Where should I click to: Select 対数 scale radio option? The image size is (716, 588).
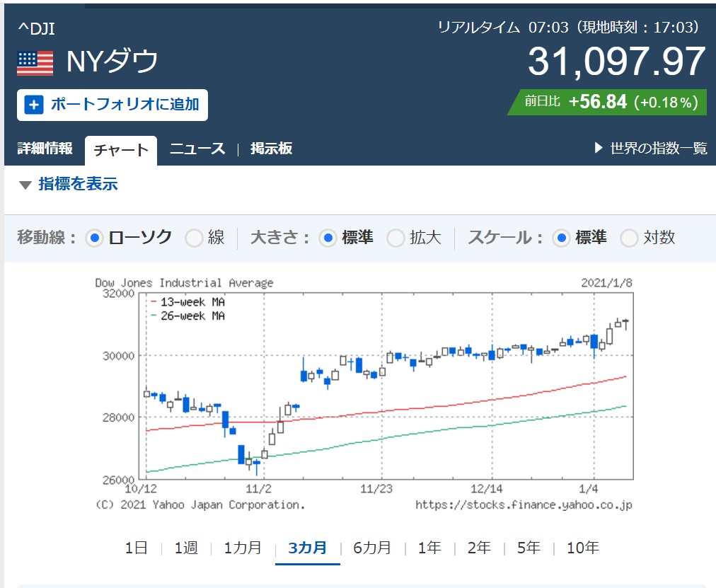pyautogui.click(x=629, y=238)
